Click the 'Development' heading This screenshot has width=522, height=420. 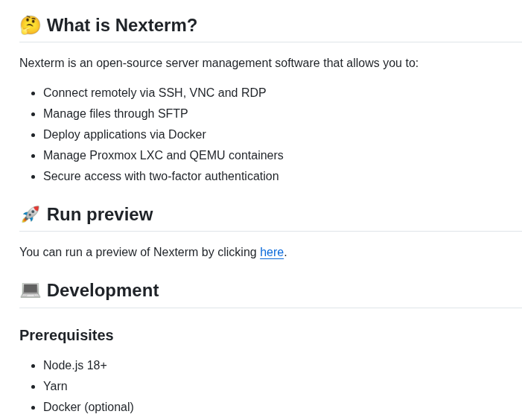click(103, 290)
